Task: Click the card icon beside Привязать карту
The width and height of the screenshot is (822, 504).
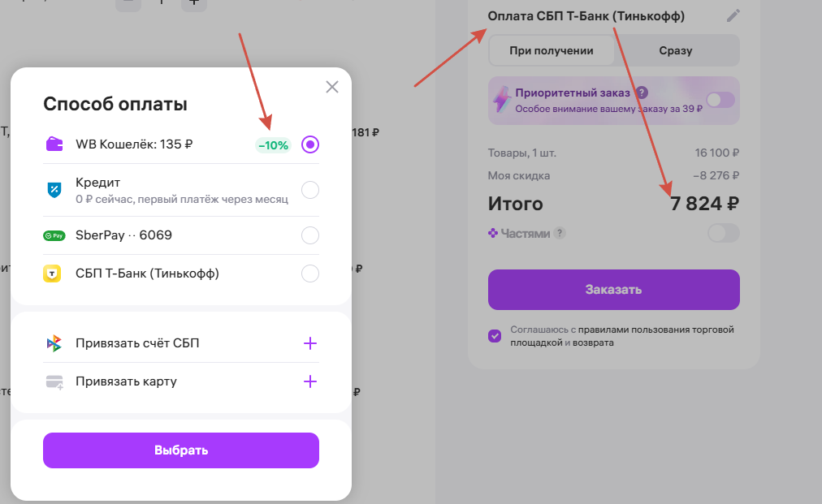Action: (54, 381)
